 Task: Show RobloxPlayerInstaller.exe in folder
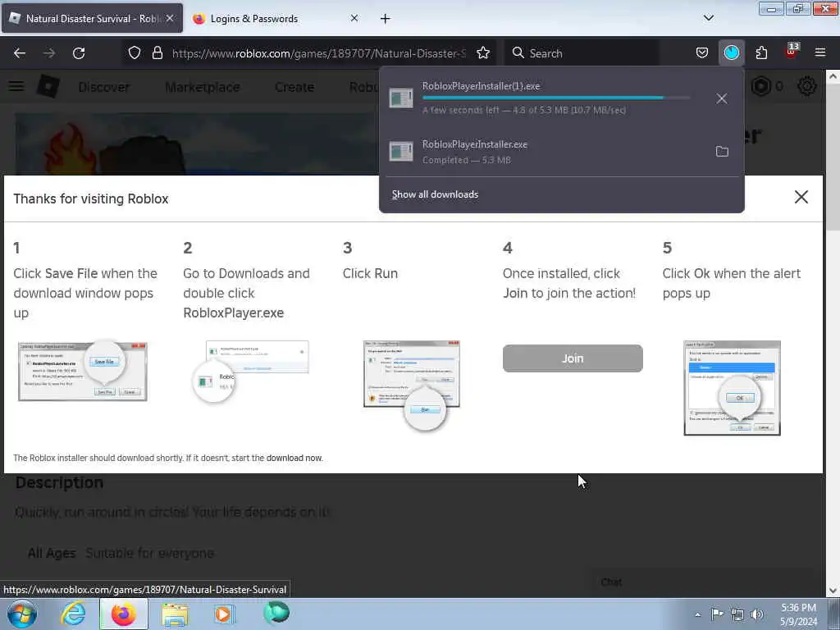(722, 152)
